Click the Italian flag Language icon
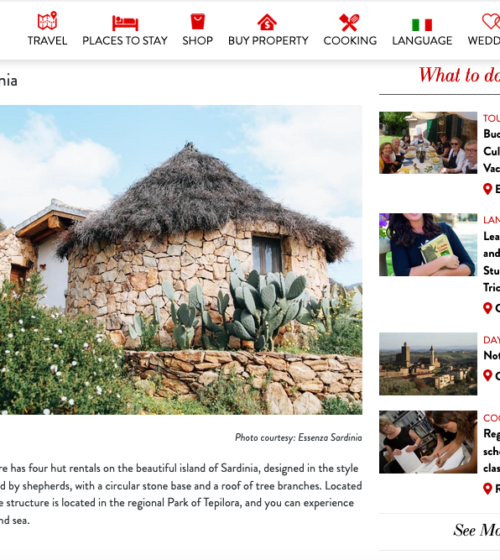500x560 pixels. (422, 25)
